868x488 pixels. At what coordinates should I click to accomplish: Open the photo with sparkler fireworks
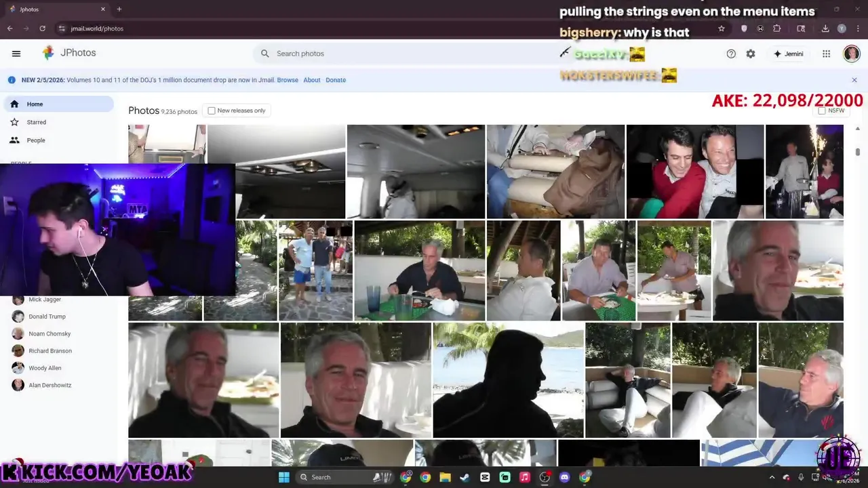(804, 171)
